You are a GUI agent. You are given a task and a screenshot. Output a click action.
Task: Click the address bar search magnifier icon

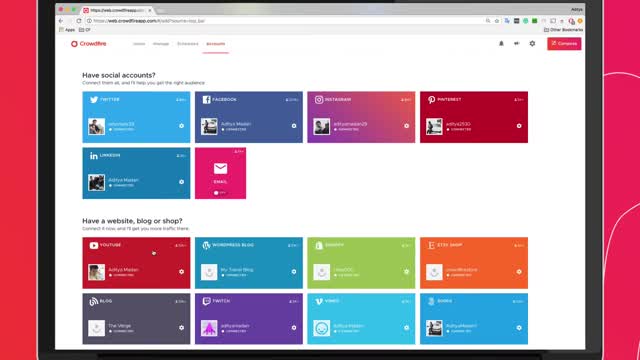pyautogui.click(x=488, y=21)
